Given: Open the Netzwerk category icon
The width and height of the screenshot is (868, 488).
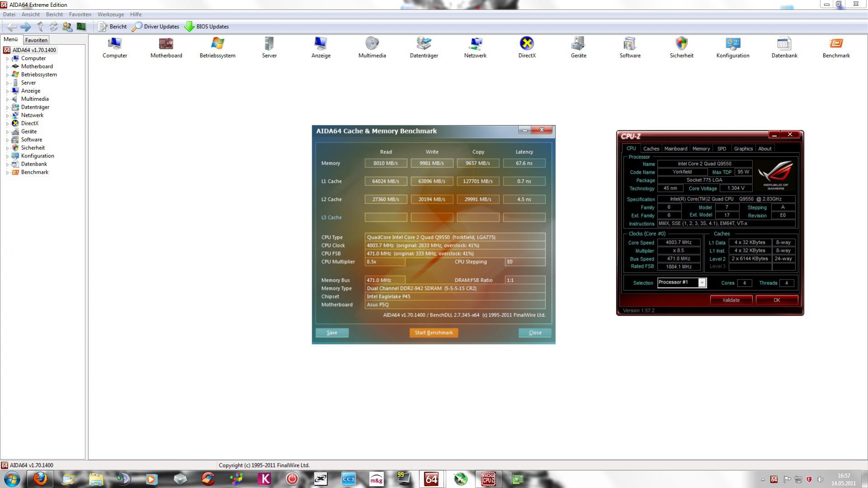Looking at the screenshot, I should tap(475, 47).
